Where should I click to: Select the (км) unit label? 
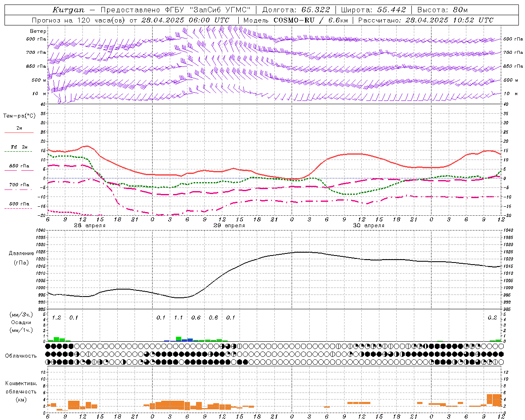(21, 399)
